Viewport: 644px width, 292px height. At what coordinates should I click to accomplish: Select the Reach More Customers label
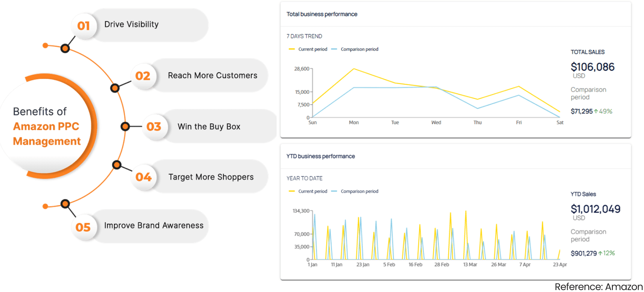pos(212,76)
